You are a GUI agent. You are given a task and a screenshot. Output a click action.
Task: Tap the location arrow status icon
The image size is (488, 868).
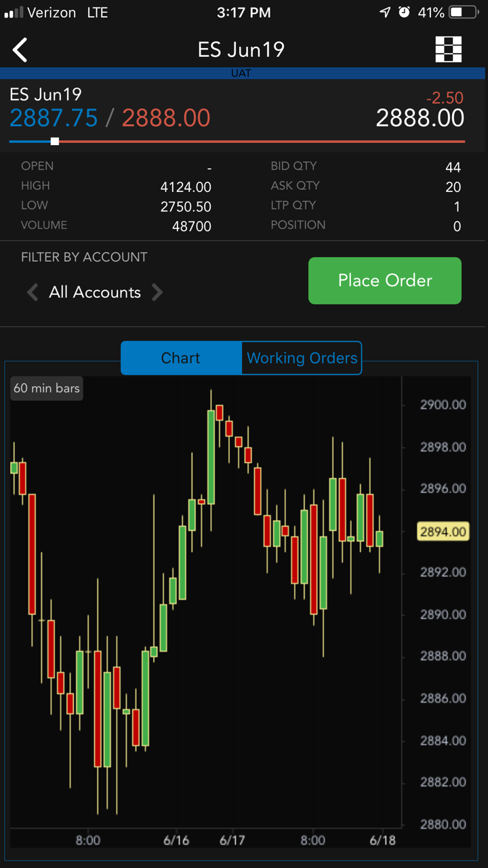[385, 12]
